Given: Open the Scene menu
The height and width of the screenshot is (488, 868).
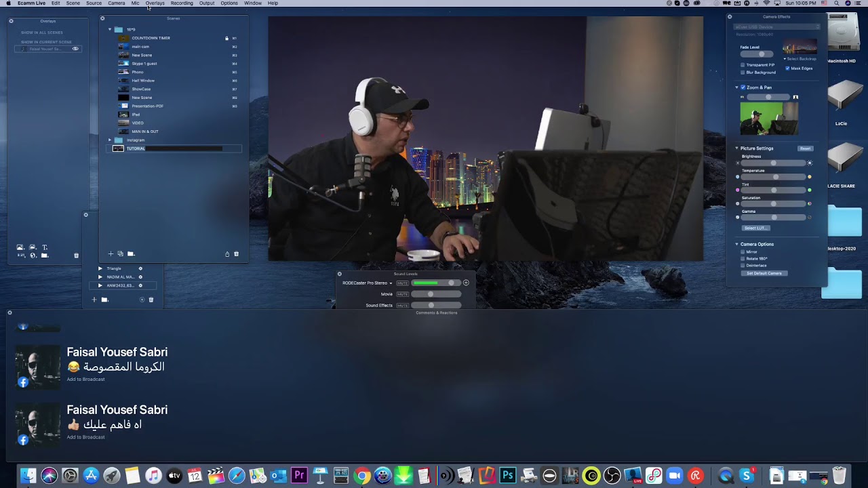Looking at the screenshot, I should pos(73,3).
